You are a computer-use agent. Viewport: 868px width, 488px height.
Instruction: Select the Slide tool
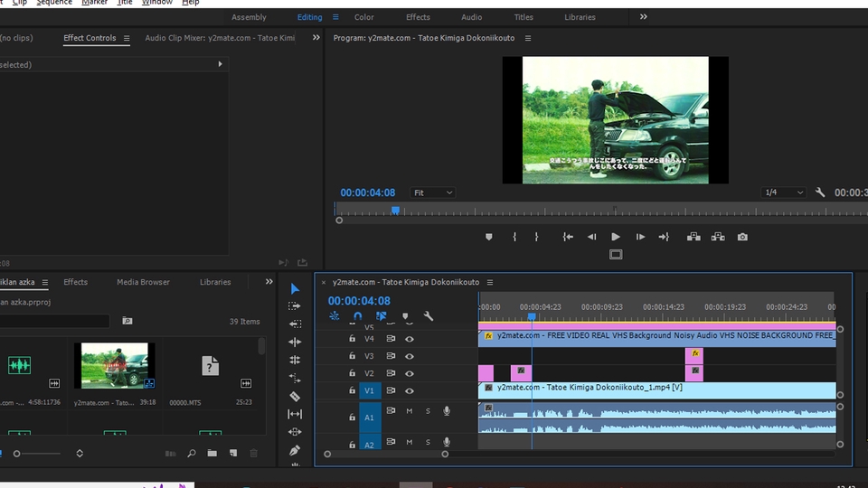(295, 432)
